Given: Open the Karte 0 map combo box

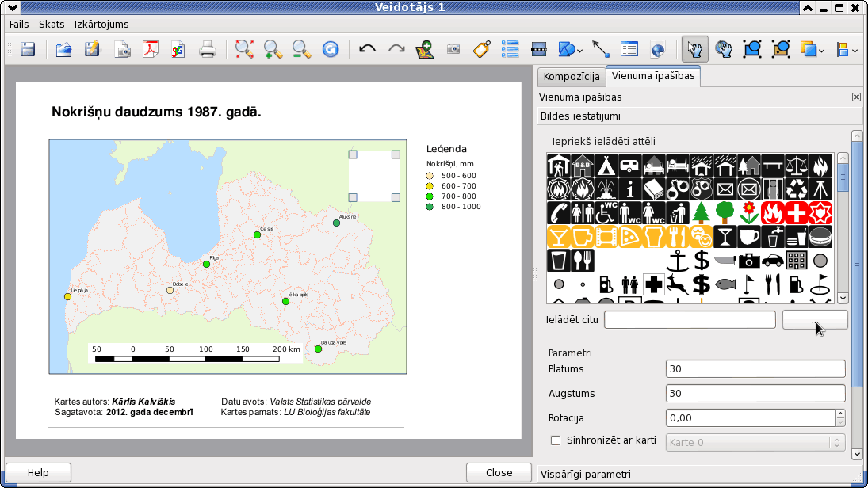Looking at the screenshot, I should pos(755,443).
